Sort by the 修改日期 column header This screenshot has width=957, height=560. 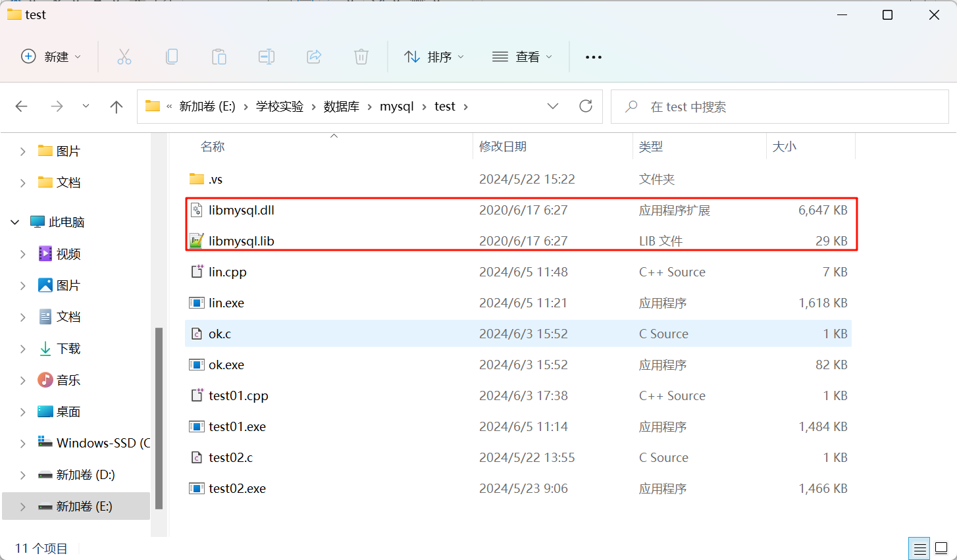[x=503, y=146]
